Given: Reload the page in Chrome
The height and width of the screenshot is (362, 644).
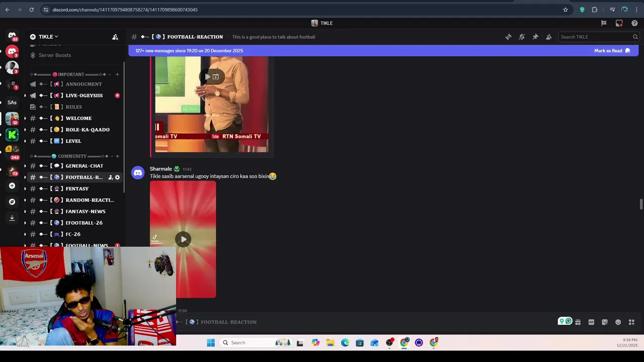Looking at the screenshot, I should (x=31, y=10).
